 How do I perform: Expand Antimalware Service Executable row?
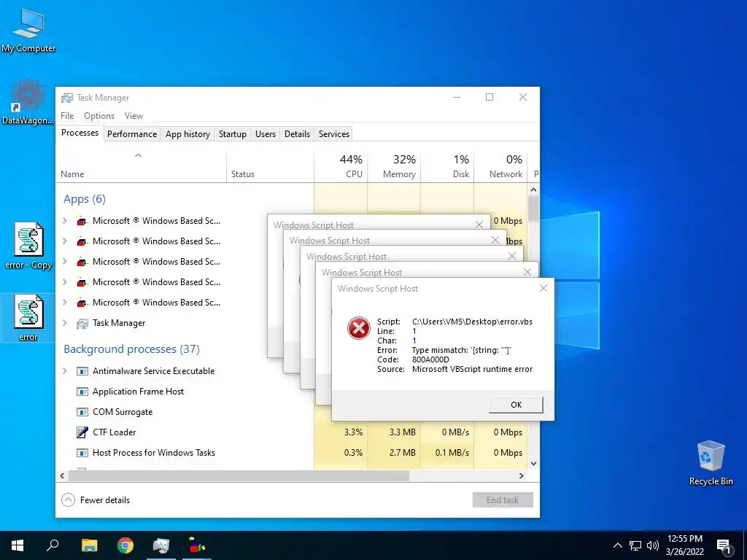(65, 371)
